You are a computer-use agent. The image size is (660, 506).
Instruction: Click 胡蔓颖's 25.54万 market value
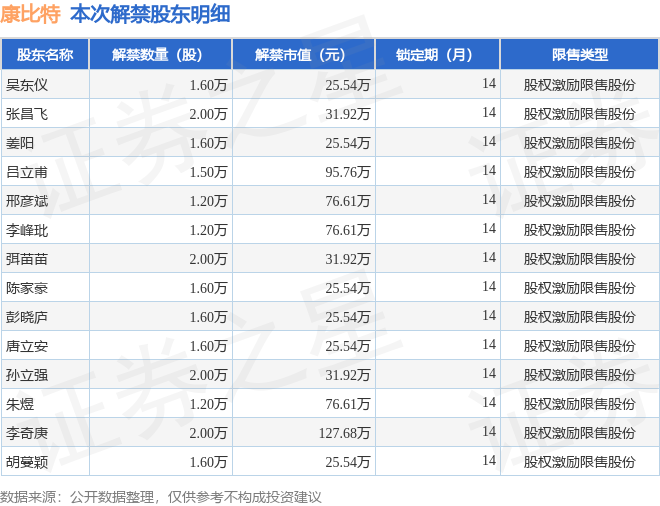348,462
